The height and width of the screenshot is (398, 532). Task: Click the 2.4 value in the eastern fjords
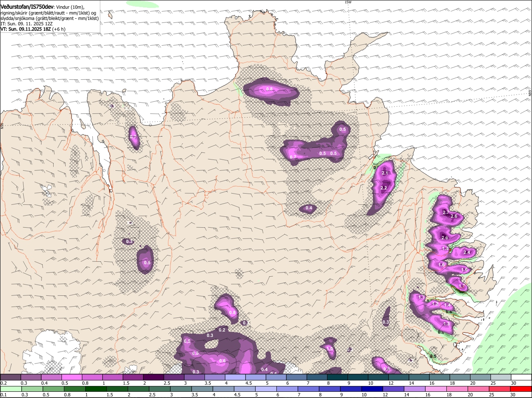click(466, 252)
